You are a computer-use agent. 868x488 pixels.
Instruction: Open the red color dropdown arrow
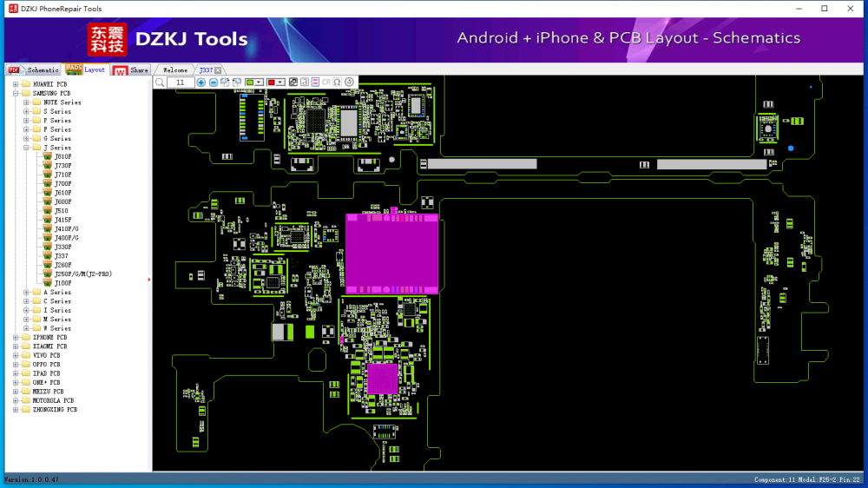tap(280, 82)
